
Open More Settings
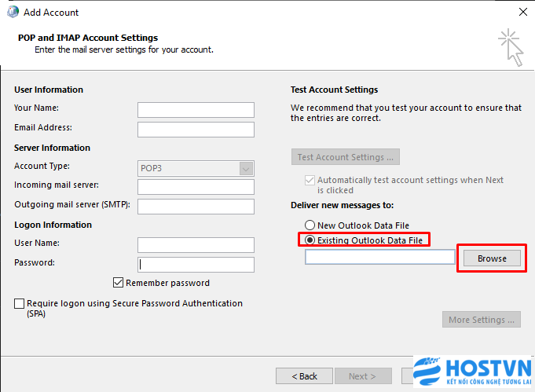pos(482,320)
